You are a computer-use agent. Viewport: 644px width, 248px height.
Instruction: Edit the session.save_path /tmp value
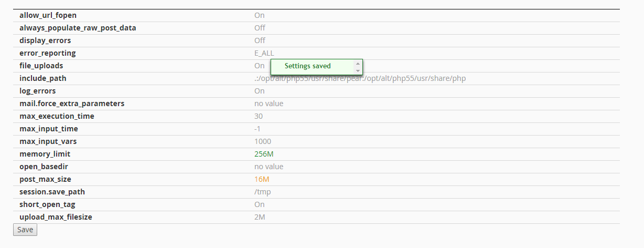tap(263, 192)
